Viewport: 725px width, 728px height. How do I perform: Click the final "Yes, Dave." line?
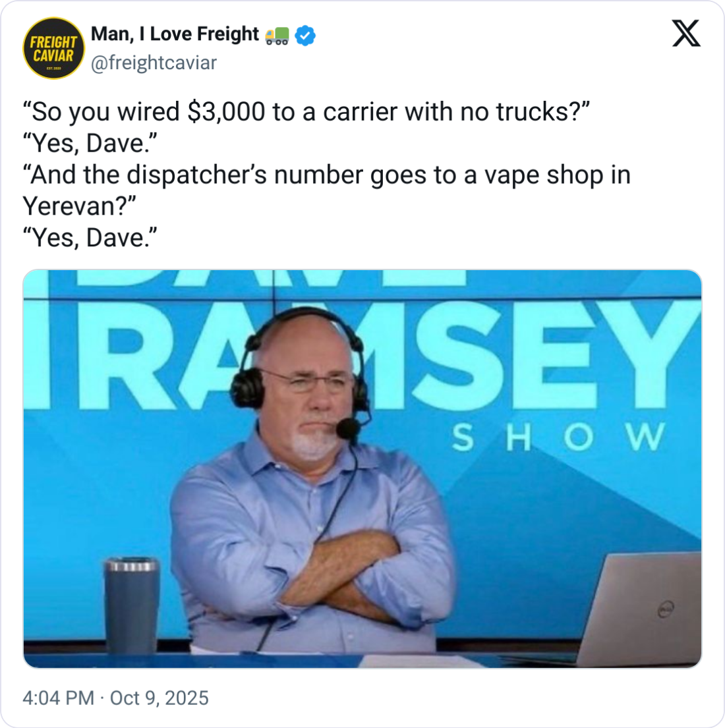click(x=90, y=238)
